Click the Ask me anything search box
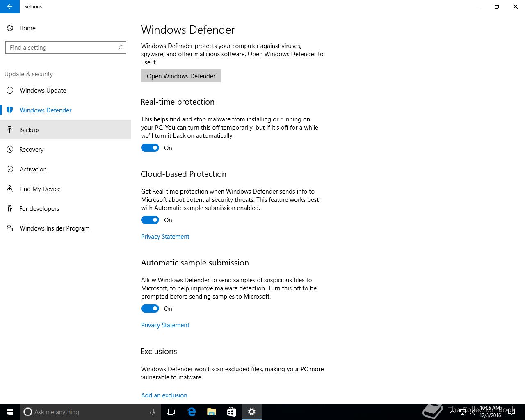Screen dimensions: 525x420 point(90,412)
